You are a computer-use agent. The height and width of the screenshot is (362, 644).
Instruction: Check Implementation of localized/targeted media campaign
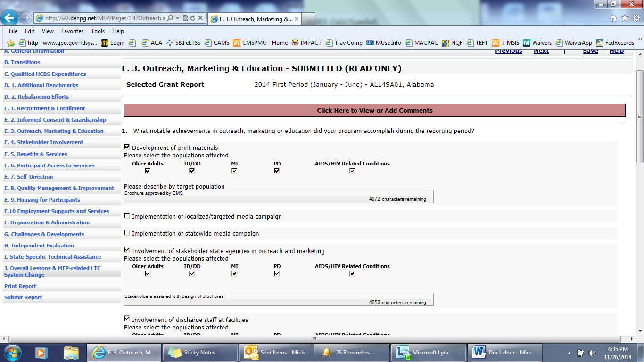click(127, 216)
